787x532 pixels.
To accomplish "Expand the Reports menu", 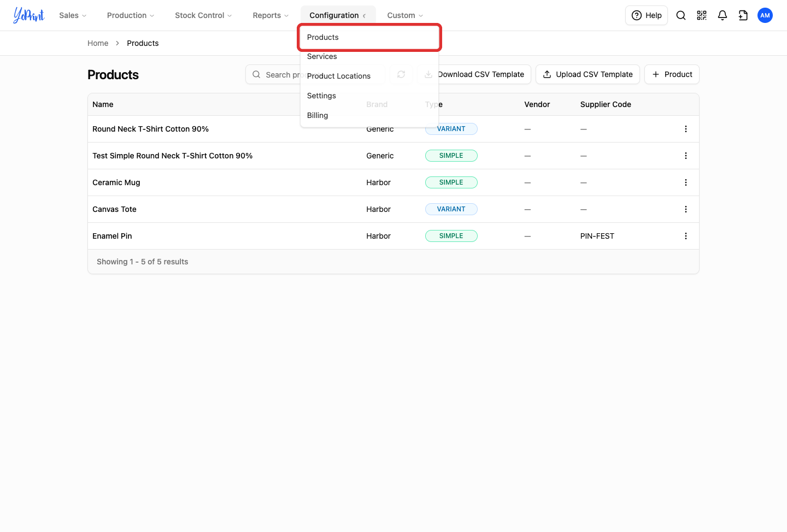I will [x=271, y=15].
